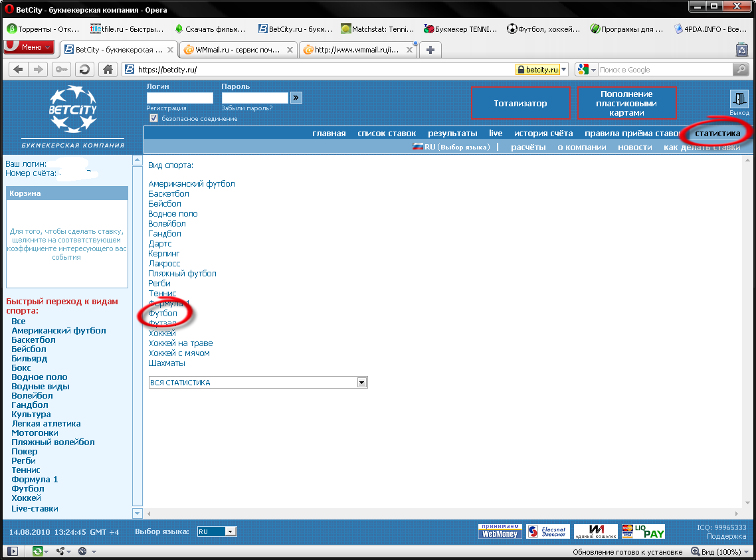This screenshot has width=756, height=560.
Task: Click the Обновление готово к установке notice
Action: pos(627,552)
